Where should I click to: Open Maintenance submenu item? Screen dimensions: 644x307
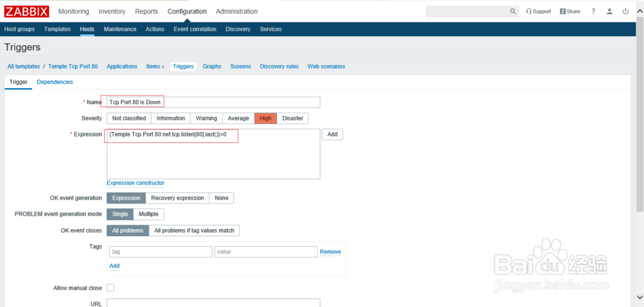pyautogui.click(x=120, y=29)
